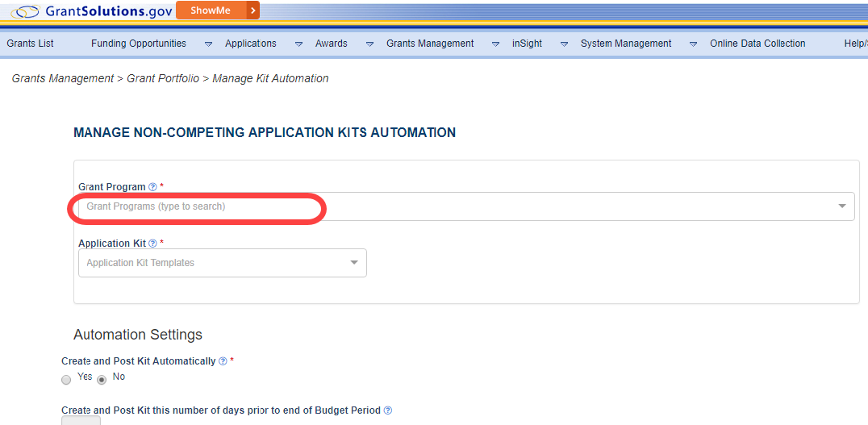Expand the Funding Opportunities menu arrow
The height and width of the screenshot is (425, 868).
point(208,44)
